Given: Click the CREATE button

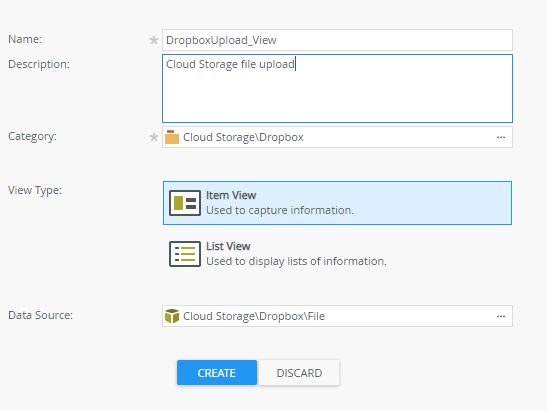Looking at the screenshot, I should tap(217, 373).
